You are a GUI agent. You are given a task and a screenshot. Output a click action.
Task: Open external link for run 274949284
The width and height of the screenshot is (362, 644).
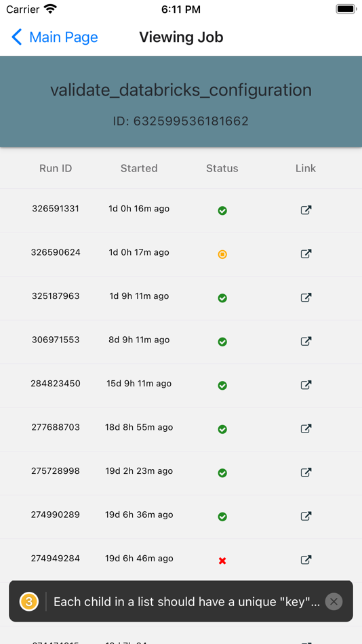(x=306, y=560)
